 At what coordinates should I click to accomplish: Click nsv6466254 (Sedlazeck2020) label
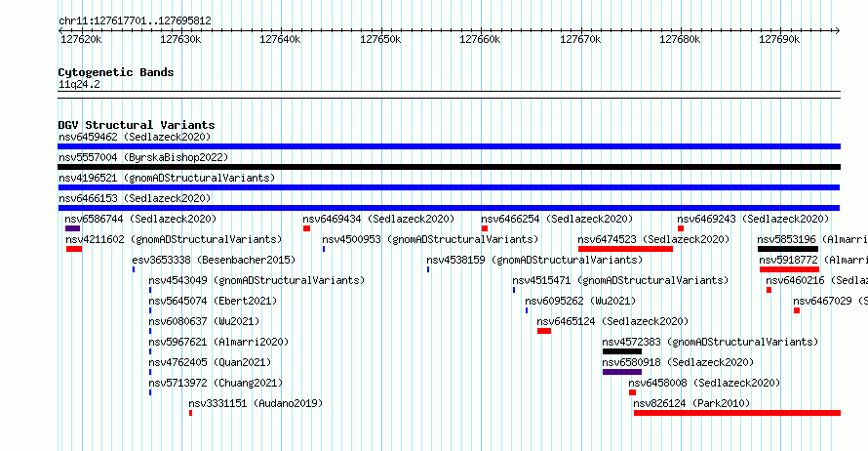click(x=557, y=219)
